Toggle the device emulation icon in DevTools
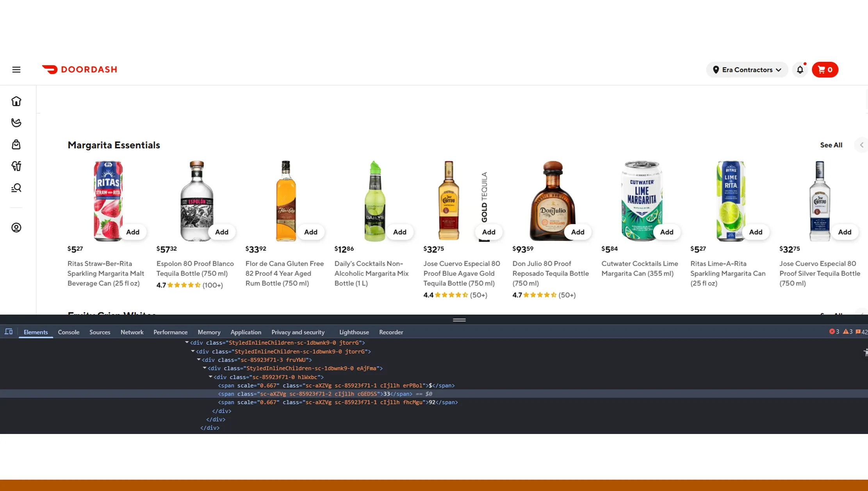The width and height of the screenshot is (868, 491). pyautogui.click(x=9, y=332)
